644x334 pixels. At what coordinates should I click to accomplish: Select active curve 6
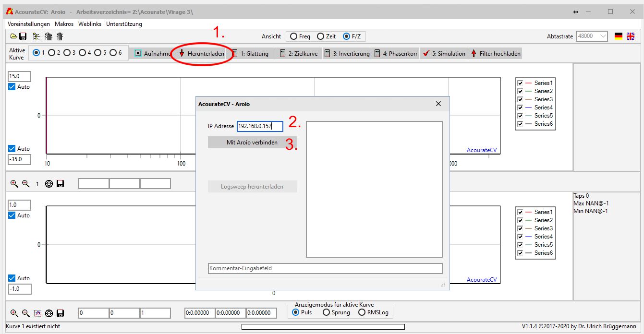click(x=116, y=53)
